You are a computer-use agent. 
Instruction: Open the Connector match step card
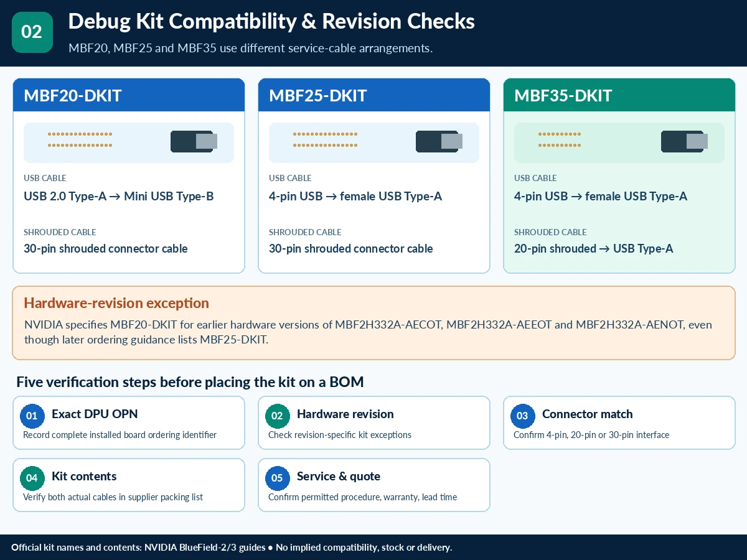point(619,422)
